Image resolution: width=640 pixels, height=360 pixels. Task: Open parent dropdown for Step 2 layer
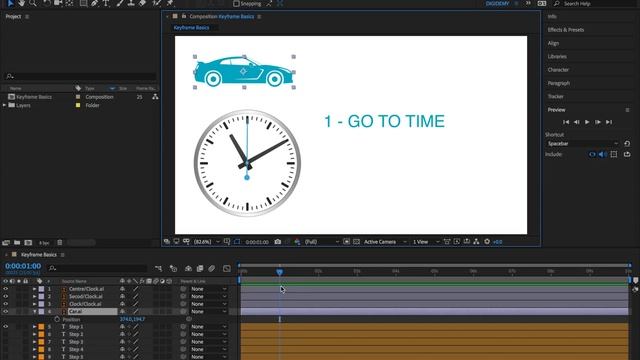(x=208, y=334)
